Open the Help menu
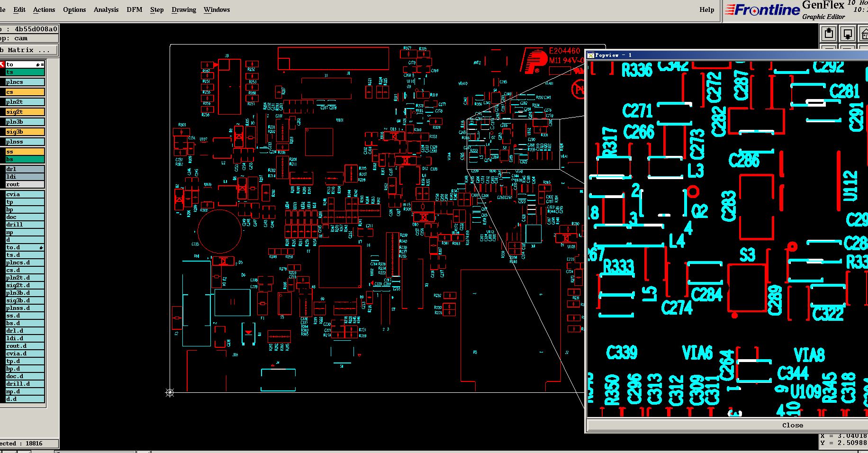868x453 pixels. [x=707, y=9]
